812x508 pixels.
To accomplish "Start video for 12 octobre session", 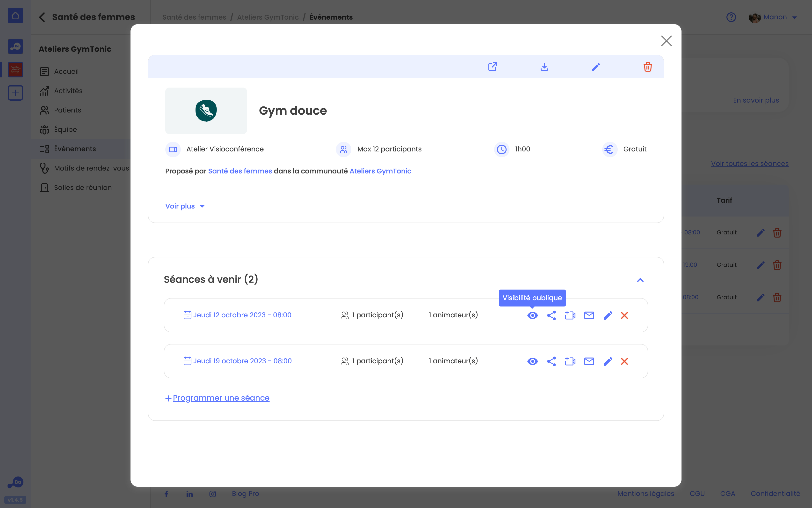I will [570, 315].
